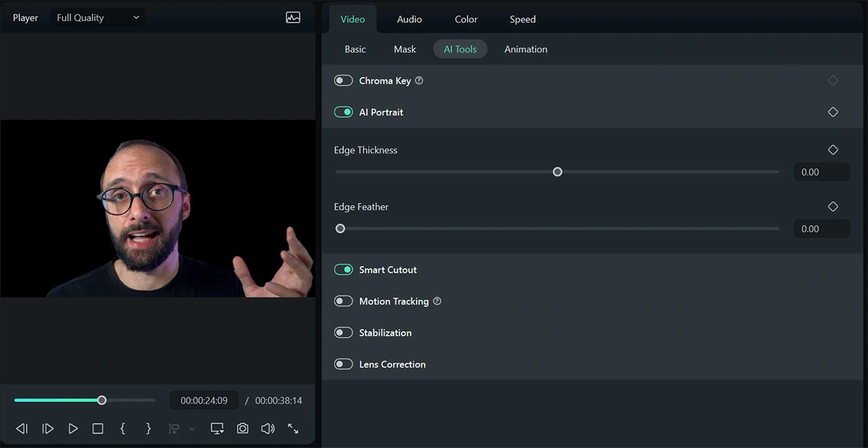This screenshot has width=868, height=448.
Task: Add keyframe diamond for Edge Feather
Action: pyautogui.click(x=833, y=206)
